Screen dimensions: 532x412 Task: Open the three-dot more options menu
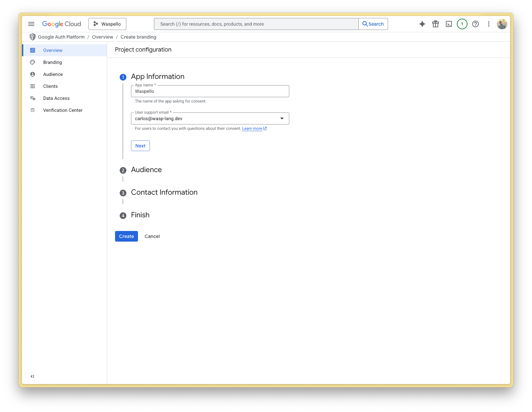(x=488, y=24)
